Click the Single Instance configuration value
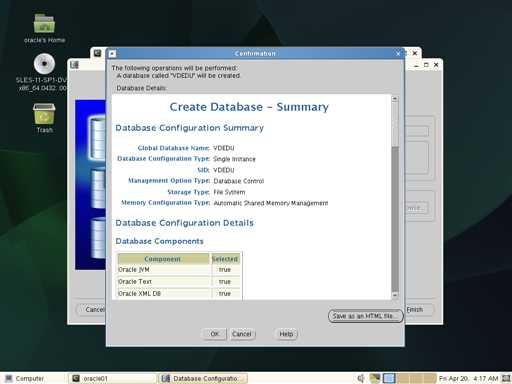Viewport: 512px width, 384px height. [234, 159]
